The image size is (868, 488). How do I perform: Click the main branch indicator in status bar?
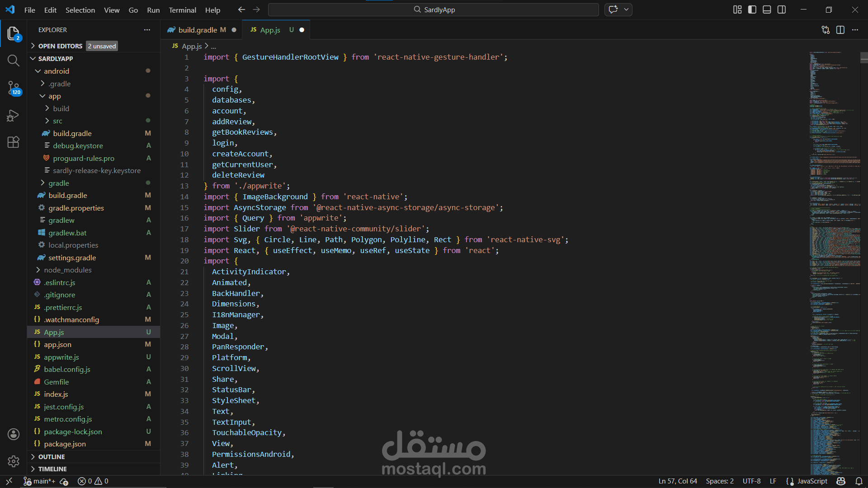[x=40, y=481]
